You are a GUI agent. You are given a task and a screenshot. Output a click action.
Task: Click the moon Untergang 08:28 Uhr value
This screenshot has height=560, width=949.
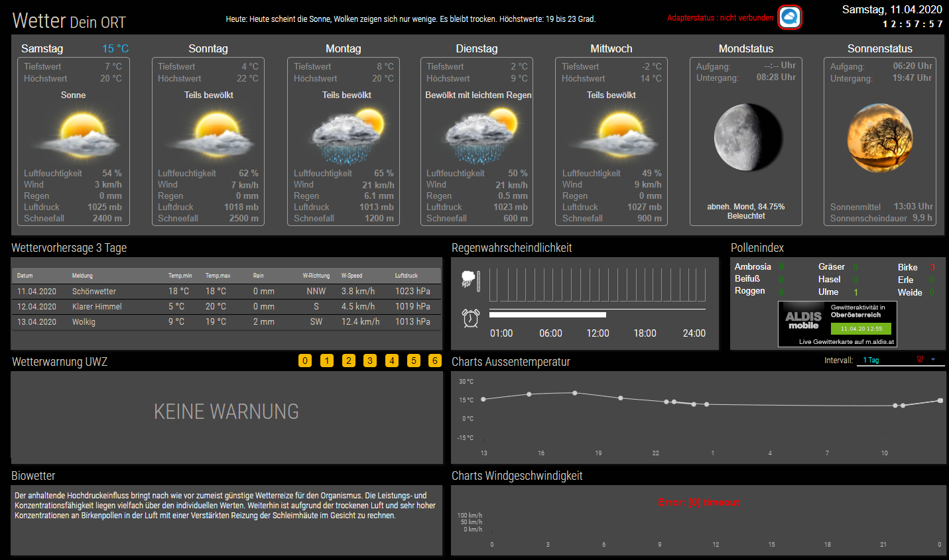pos(776,77)
